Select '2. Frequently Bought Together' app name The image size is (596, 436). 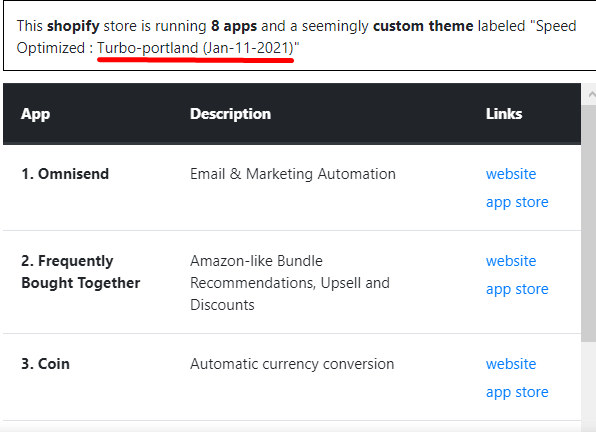point(81,272)
